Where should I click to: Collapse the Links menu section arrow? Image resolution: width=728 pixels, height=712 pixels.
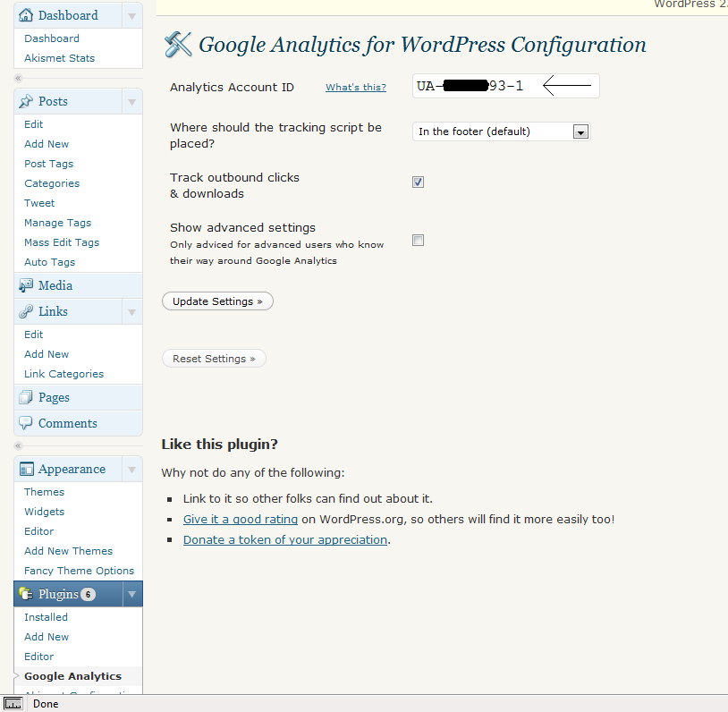coord(131,311)
